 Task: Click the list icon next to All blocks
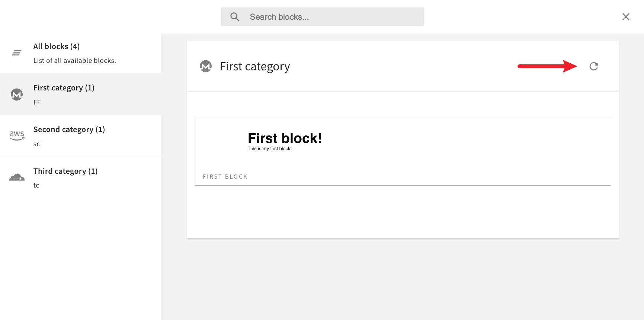point(16,52)
